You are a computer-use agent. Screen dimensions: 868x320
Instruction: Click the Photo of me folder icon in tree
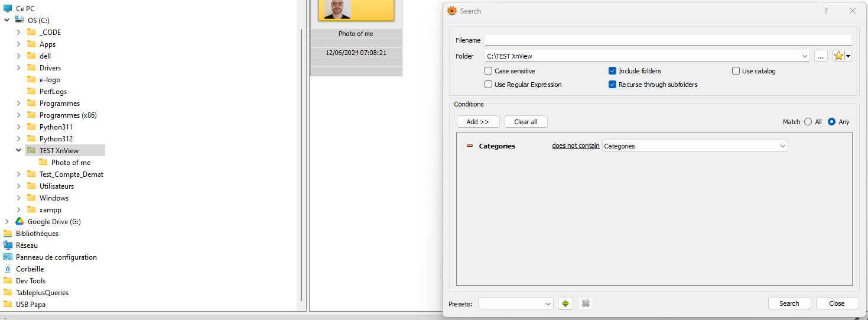[x=43, y=162]
